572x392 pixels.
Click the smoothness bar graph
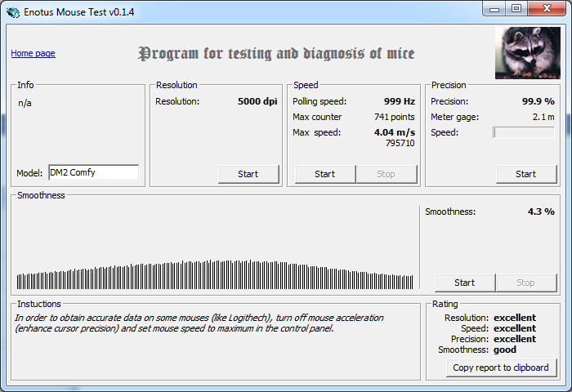(x=215, y=274)
